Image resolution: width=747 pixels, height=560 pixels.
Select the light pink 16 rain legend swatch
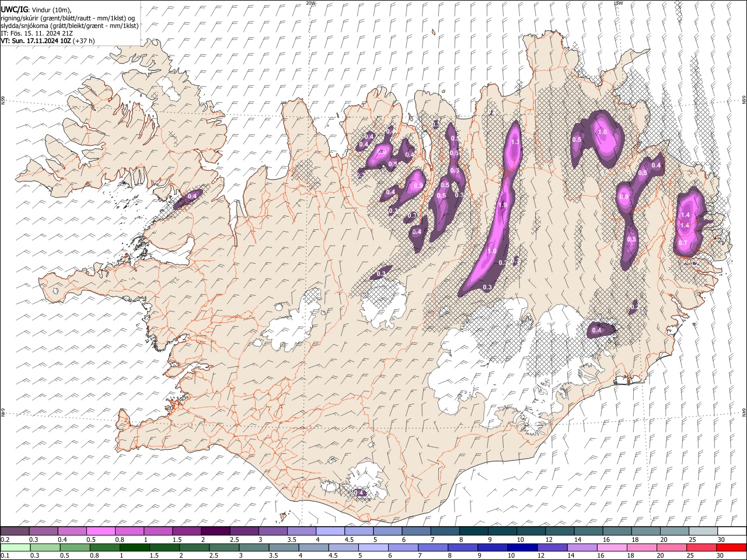tap(612, 547)
